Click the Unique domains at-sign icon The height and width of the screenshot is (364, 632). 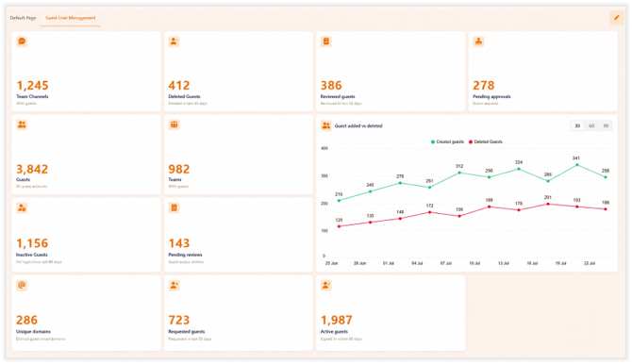[x=22, y=286]
